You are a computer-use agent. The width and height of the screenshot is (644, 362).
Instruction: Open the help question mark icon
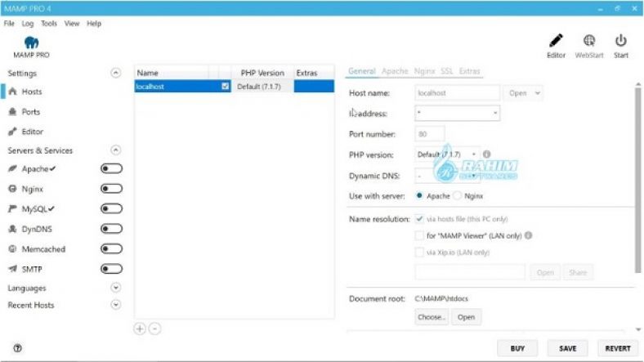[17, 348]
